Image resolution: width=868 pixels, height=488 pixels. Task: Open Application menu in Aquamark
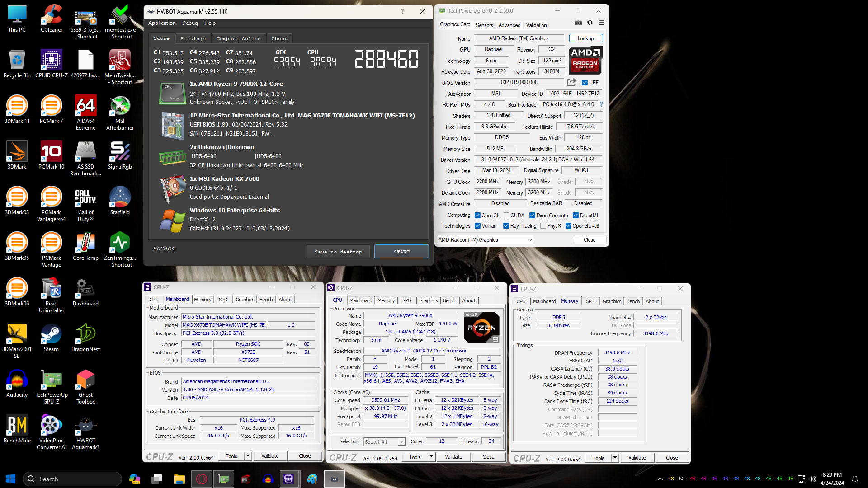tap(162, 23)
